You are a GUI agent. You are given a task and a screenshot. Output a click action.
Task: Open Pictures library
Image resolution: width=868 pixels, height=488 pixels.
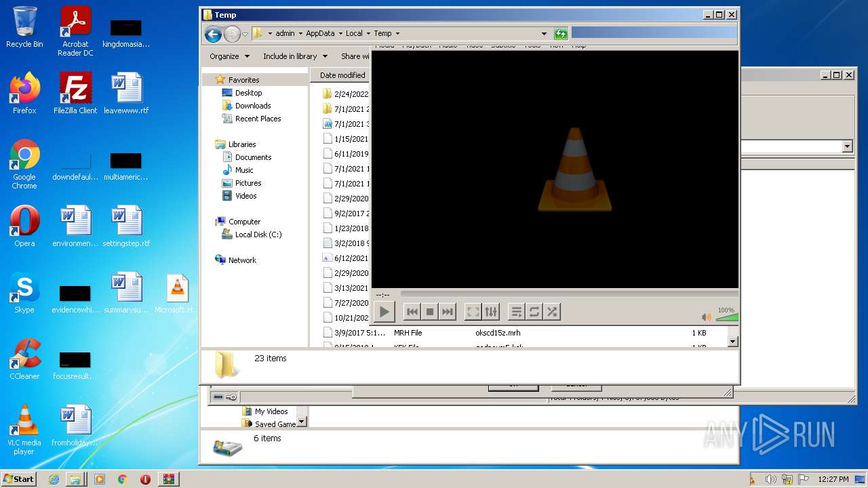tap(248, 183)
